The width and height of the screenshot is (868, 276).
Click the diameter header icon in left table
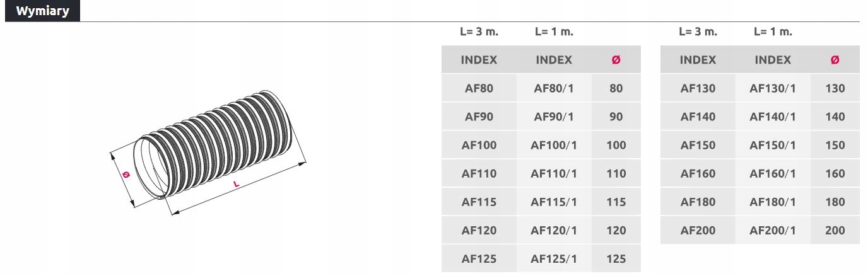point(616,60)
